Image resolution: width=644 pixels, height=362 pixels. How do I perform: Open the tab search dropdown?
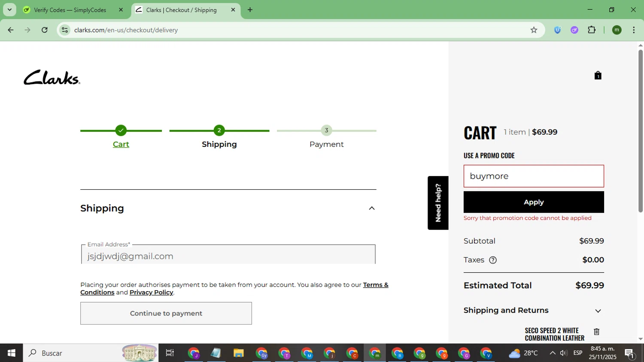point(9,9)
